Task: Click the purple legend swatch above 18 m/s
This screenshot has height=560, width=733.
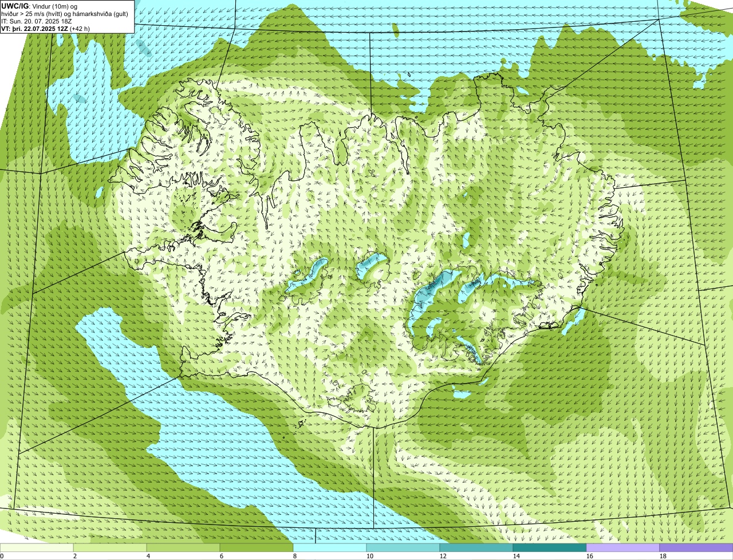Action: click(x=696, y=547)
